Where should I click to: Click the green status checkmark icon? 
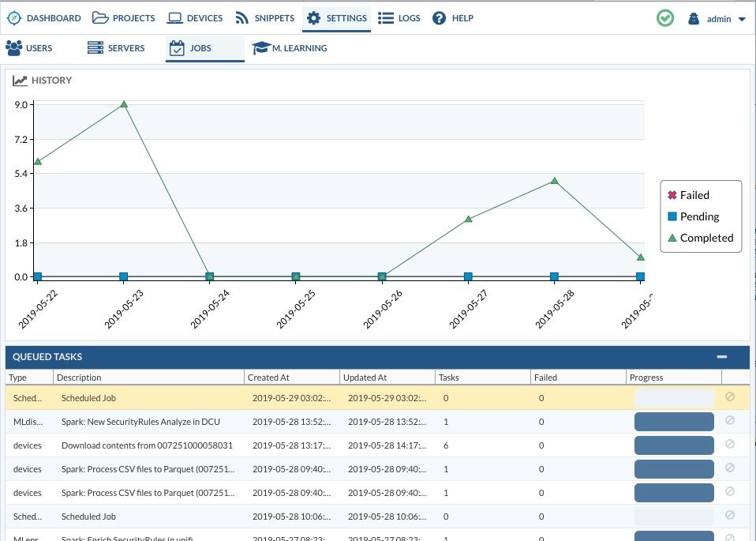coord(665,18)
